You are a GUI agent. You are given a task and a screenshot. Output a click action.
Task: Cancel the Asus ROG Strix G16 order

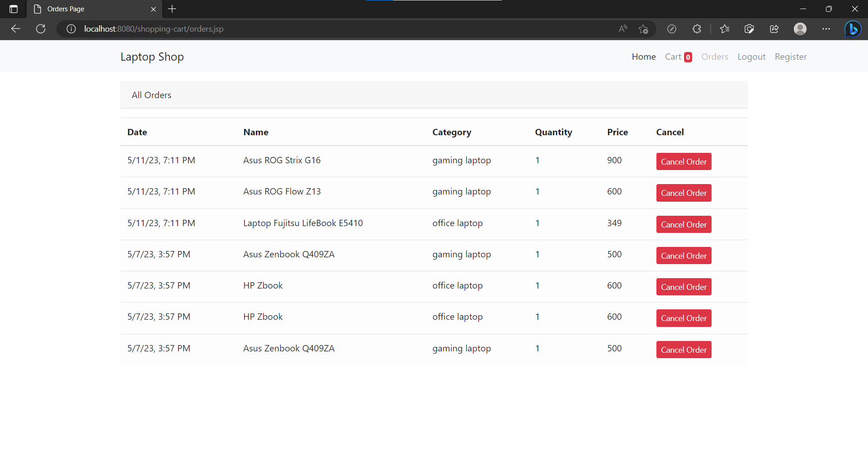[x=684, y=161]
